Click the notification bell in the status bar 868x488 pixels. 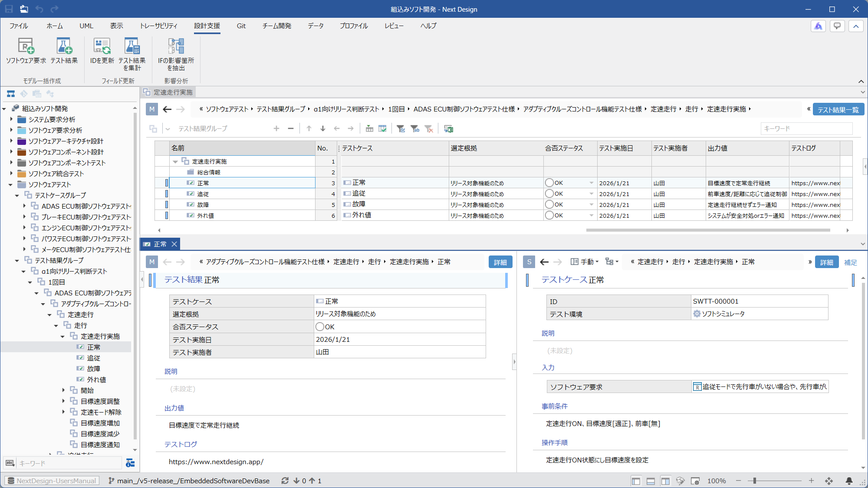pos(849,481)
